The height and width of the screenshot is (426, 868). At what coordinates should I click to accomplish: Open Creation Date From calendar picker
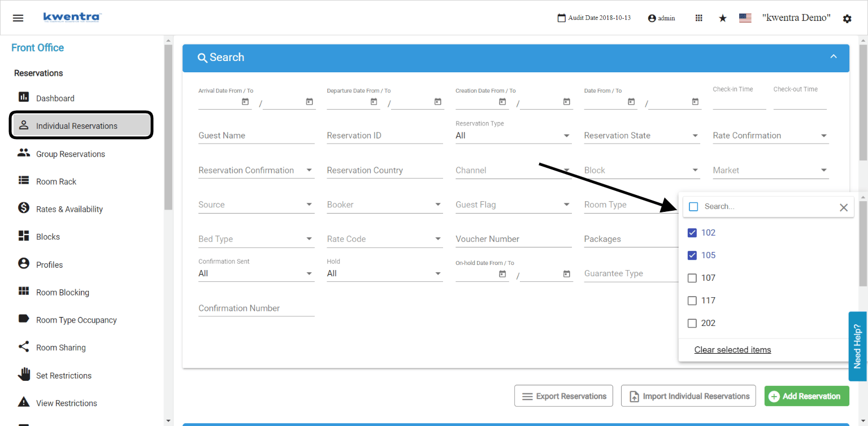tap(502, 102)
